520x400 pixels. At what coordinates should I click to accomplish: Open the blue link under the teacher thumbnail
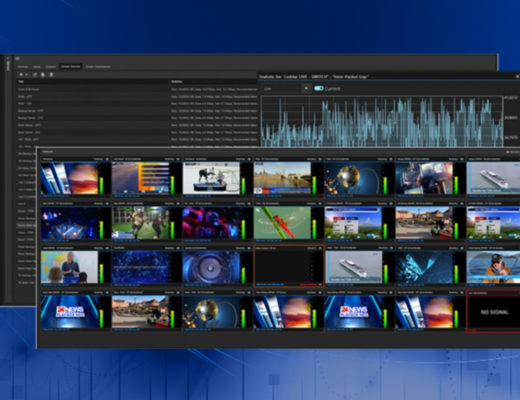55,285
